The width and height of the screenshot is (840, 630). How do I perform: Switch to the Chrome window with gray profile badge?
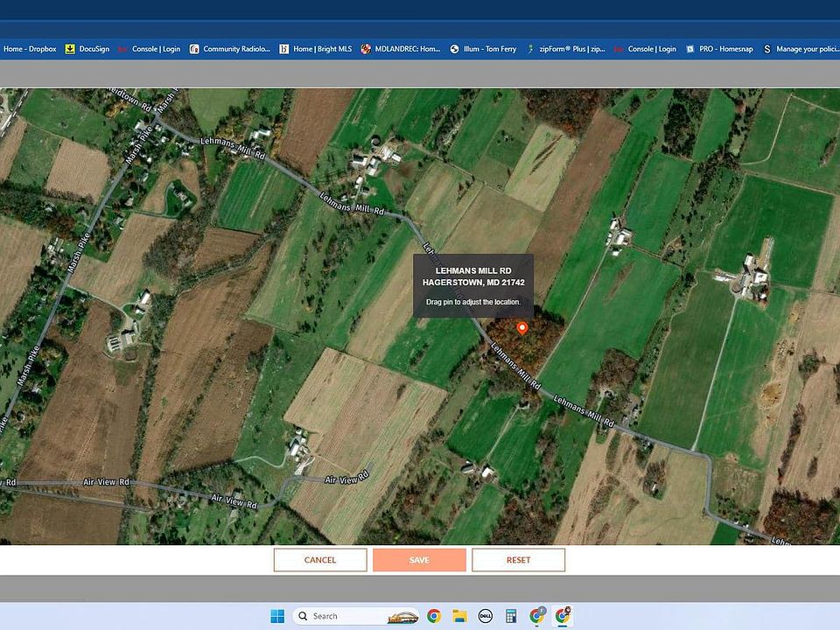pos(536,616)
